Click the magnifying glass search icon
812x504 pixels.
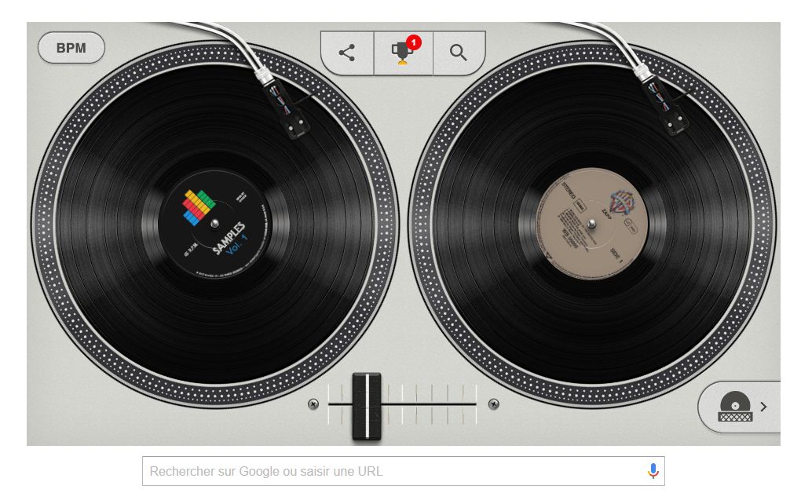[459, 53]
